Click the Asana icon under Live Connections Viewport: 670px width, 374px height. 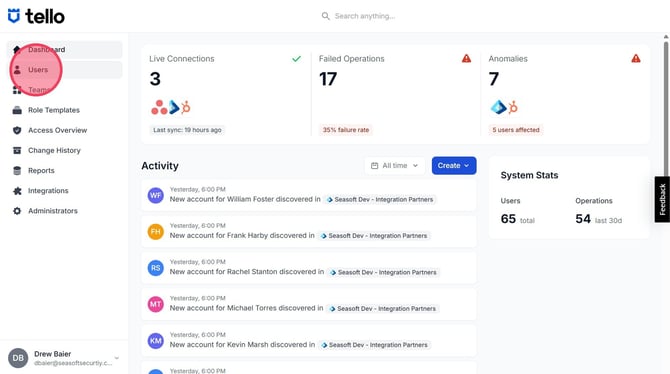(159, 107)
